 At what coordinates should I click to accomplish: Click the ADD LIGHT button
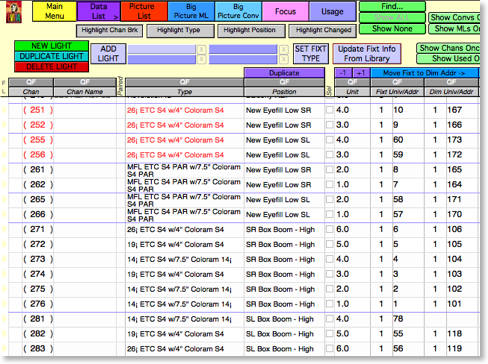[x=108, y=54]
